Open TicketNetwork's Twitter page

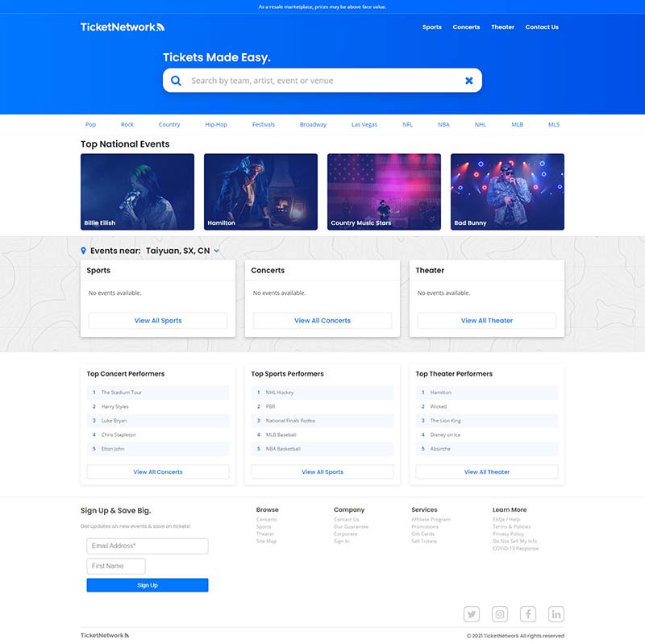tap(472, 614)
